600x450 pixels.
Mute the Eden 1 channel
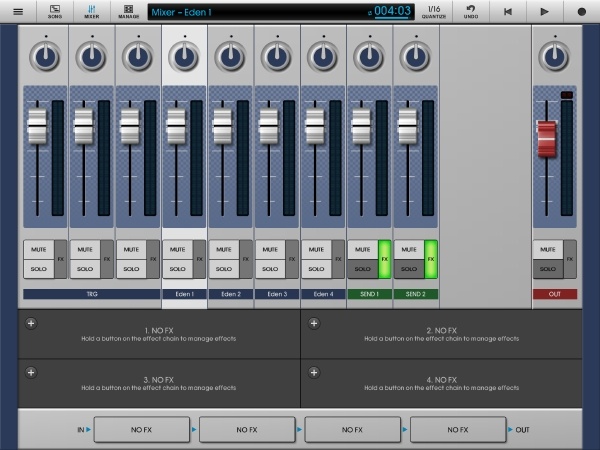(177, 249)
